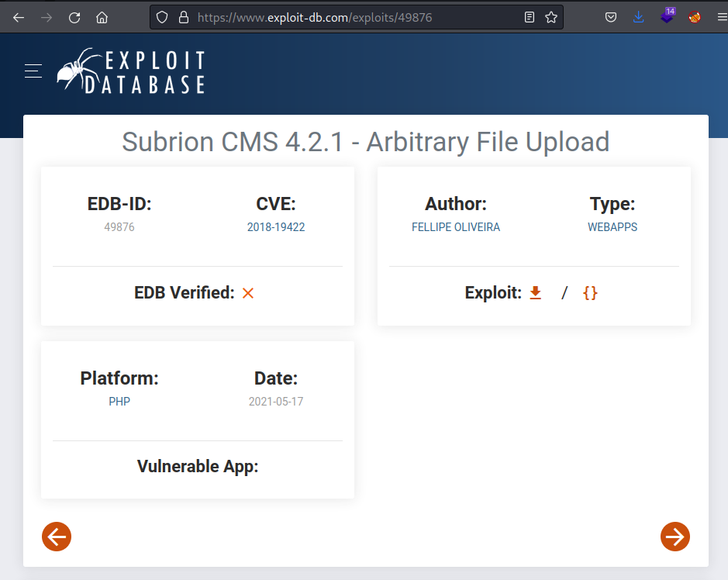Bookmark this page with the star icon
This screenshot has width=728, height=580.
[551, 16]
